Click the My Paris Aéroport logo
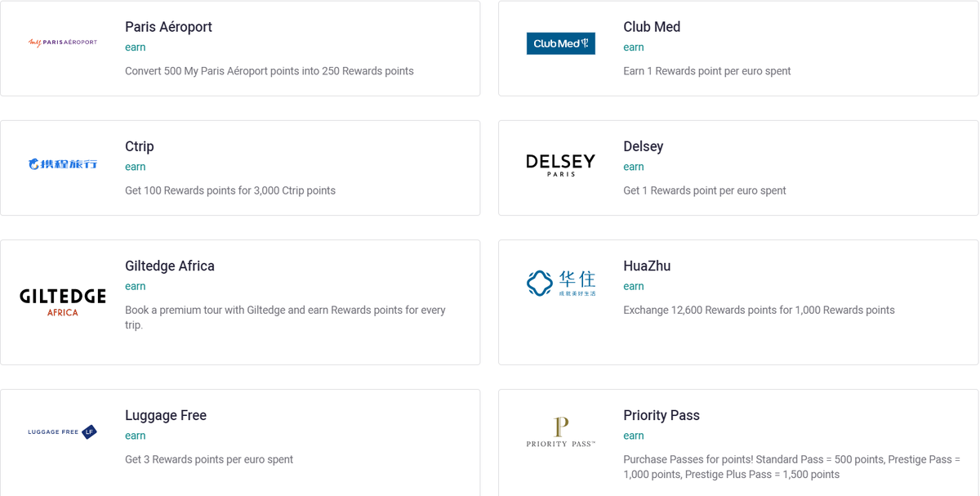Screen dimensions: 980x496 pyautogui.click(x=63, y=42)
